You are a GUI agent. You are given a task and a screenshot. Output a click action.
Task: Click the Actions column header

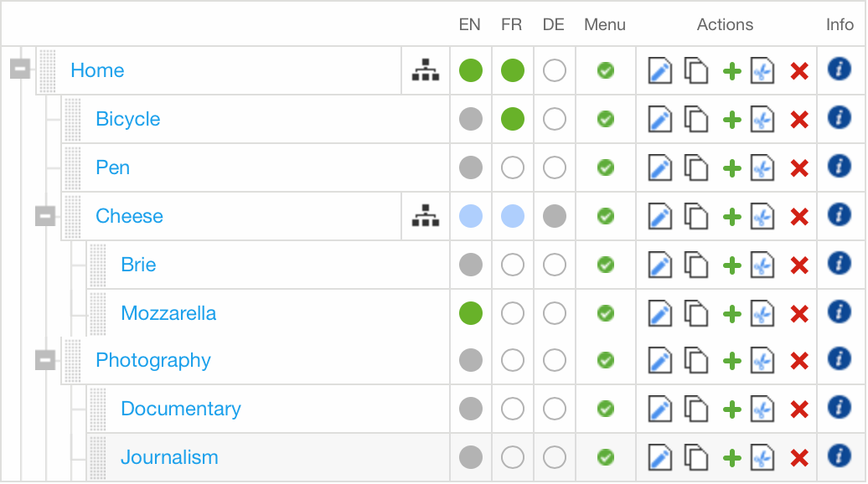pos(725,25)
